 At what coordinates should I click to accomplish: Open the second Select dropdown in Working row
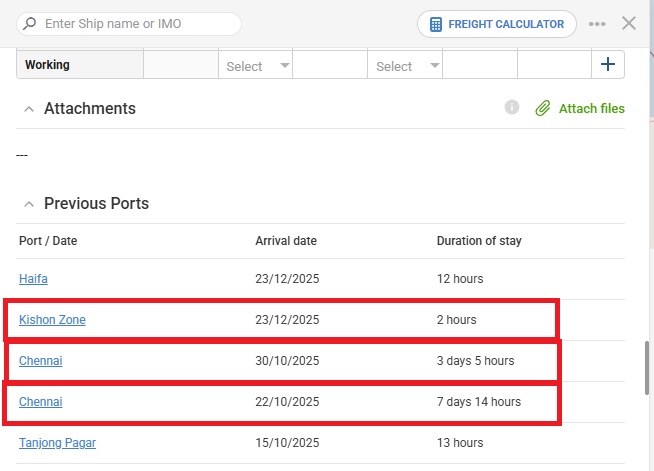[406, 66]
